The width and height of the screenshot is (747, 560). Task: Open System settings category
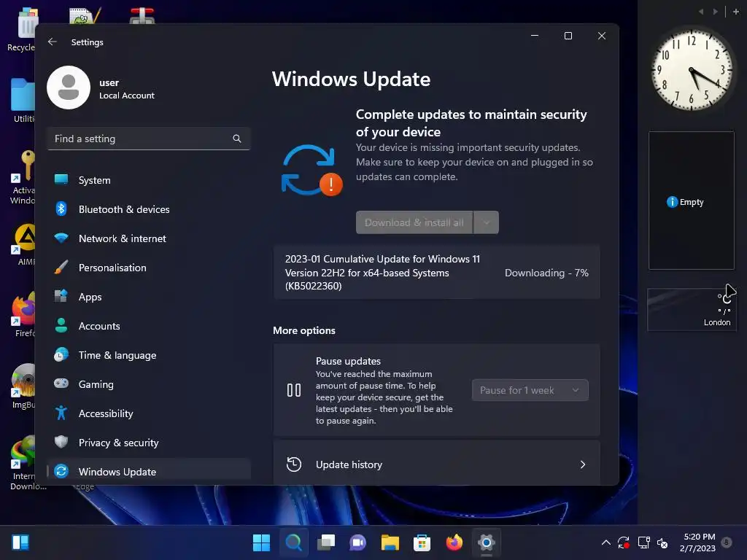149,180
